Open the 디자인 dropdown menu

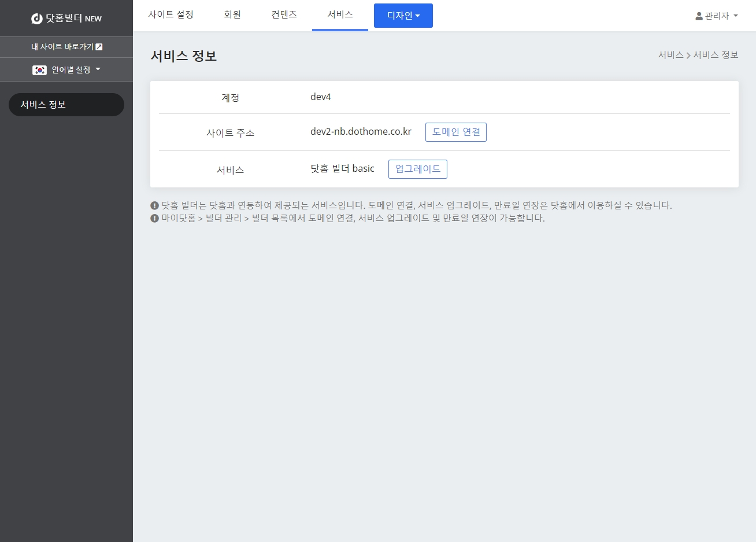tap(403, 16)
